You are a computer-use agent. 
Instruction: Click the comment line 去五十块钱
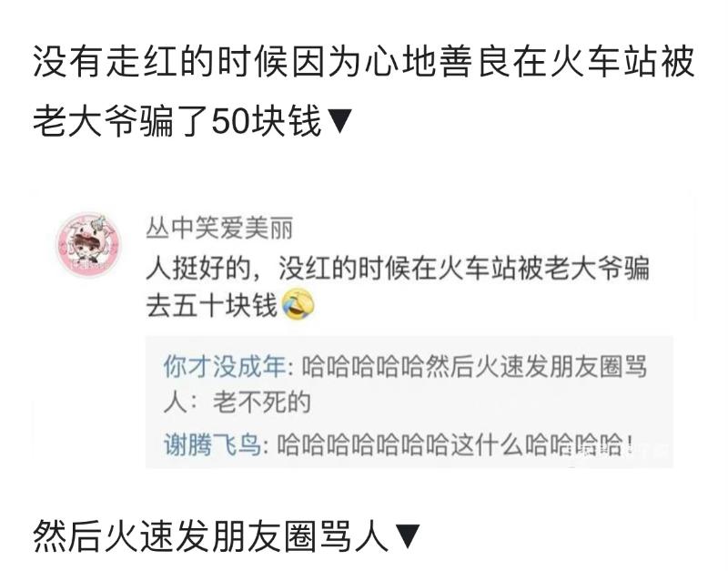[x=211, y=305]
